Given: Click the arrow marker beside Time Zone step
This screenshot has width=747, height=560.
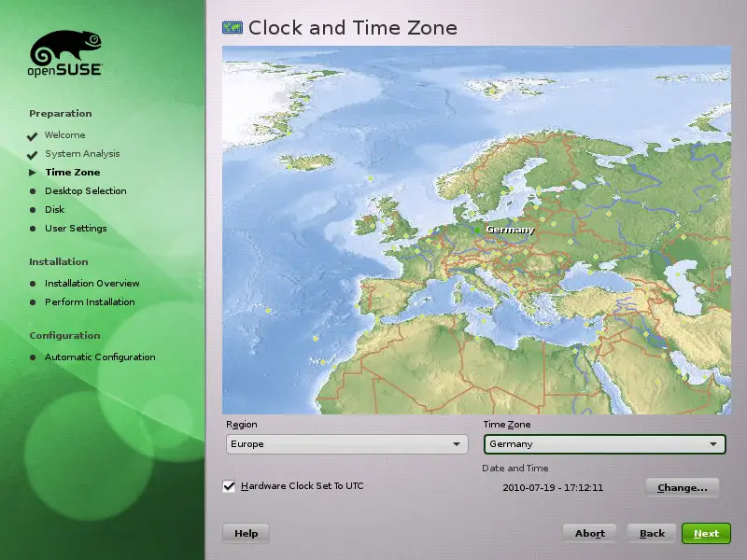Looking at the screenshot, I should tap(33, 173).
